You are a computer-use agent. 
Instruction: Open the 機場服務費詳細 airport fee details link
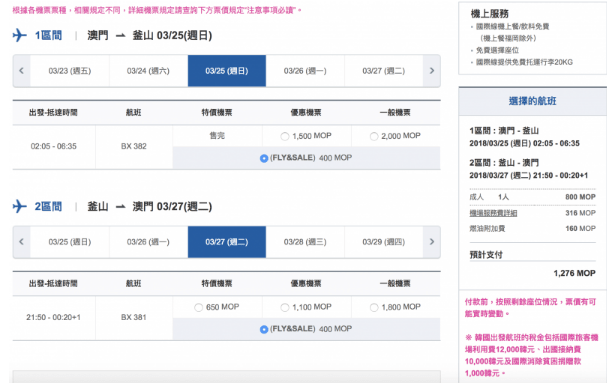pyautogui.click(x=493, y=213)
